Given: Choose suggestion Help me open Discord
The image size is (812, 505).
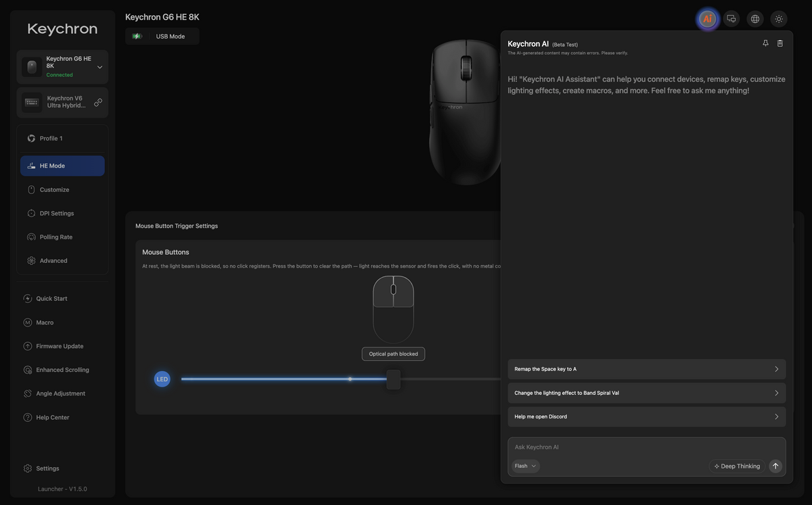Looking at the screenshot, I should pos(647,416).
